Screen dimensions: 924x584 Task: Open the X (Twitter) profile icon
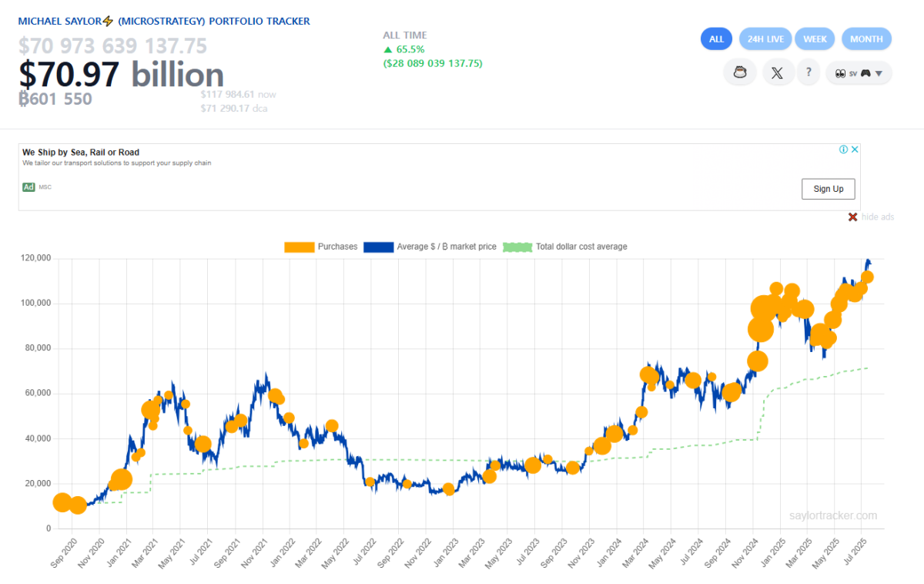coord(778,73)
